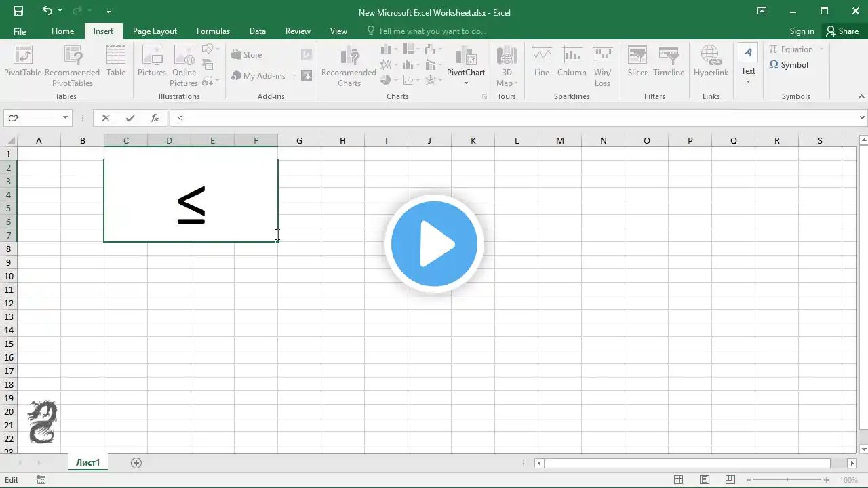868x488 pixels.
Task: Open Recommended Charts
Action: click(349, 66)
